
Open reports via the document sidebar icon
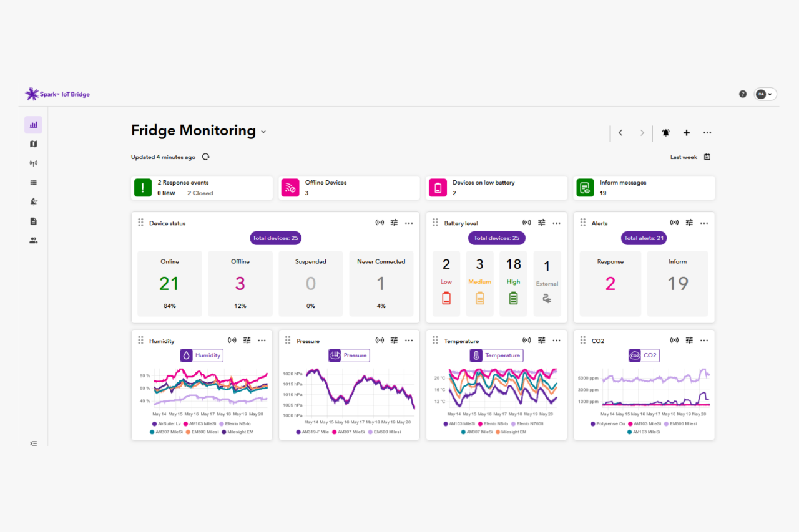pyautogui.click(x=33, y=221)
